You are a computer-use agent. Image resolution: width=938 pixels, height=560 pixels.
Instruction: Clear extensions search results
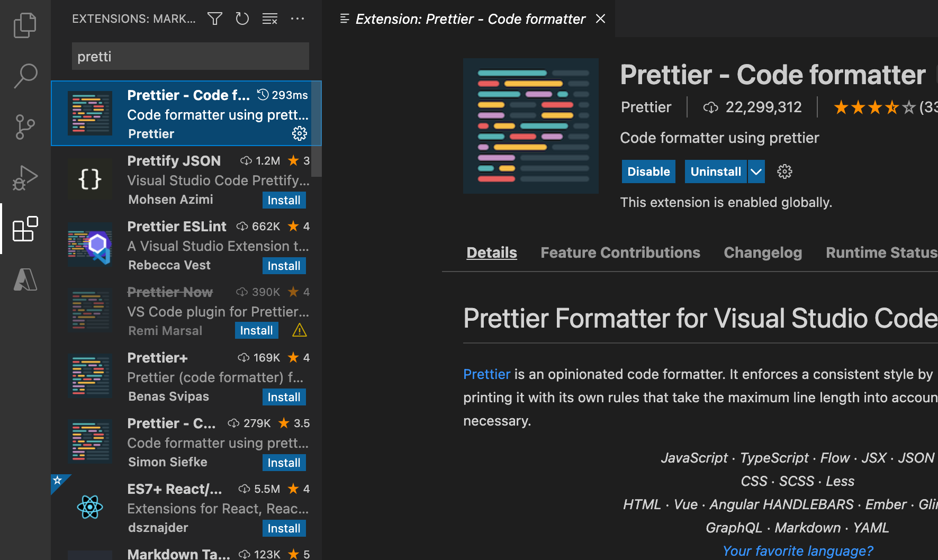pyautogui.click(x=270, y=19)
